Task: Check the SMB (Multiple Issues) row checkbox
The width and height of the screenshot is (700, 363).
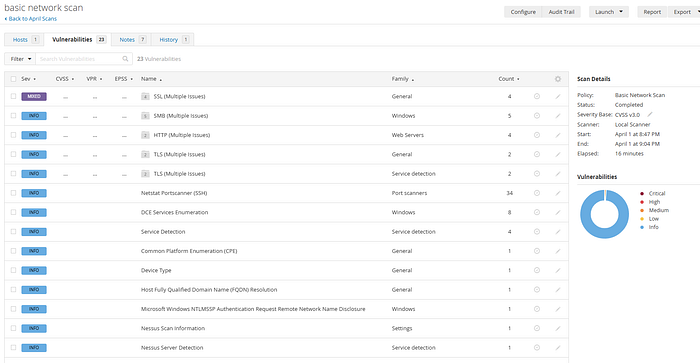Action: point(13,116)
